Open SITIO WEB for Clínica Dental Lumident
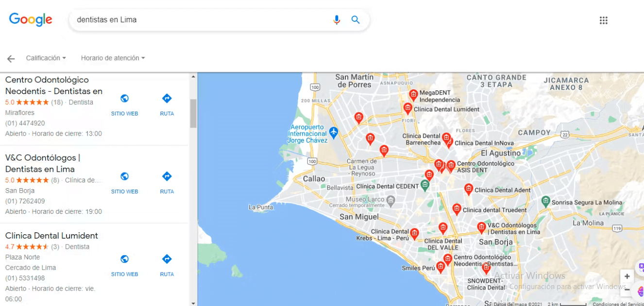Image resolution: width=644 pixels, height=306 pixels. 124,260
